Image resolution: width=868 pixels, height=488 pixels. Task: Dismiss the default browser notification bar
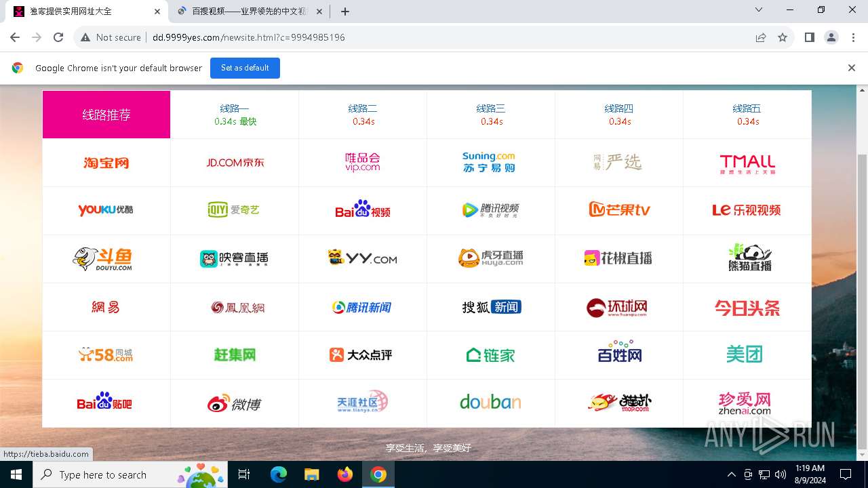click(851, 68)
